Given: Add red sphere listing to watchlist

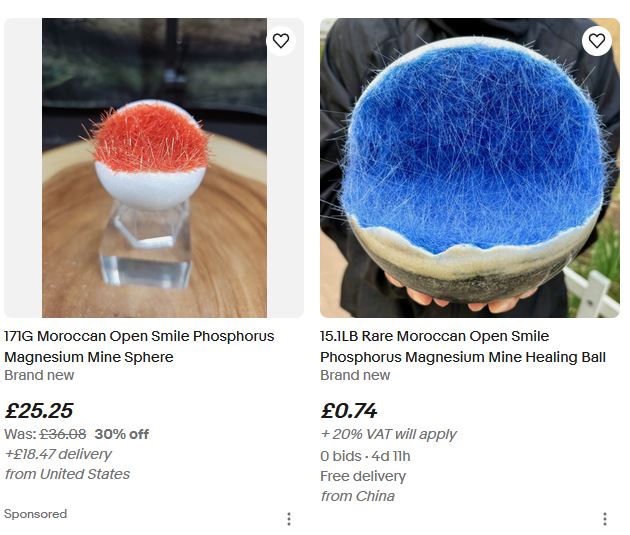Looking at the screenshot, I should (x=280, y=41).
